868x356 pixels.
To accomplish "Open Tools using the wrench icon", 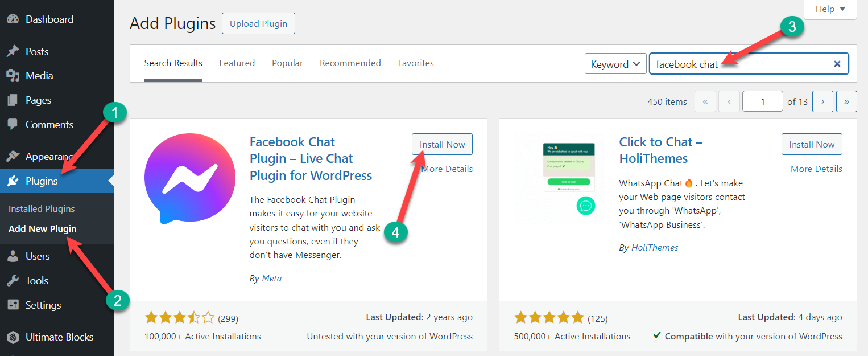I will click(13, 280).
